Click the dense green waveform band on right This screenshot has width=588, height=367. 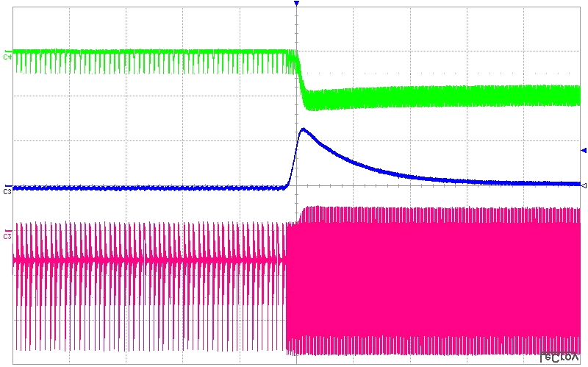click(456, 96)
